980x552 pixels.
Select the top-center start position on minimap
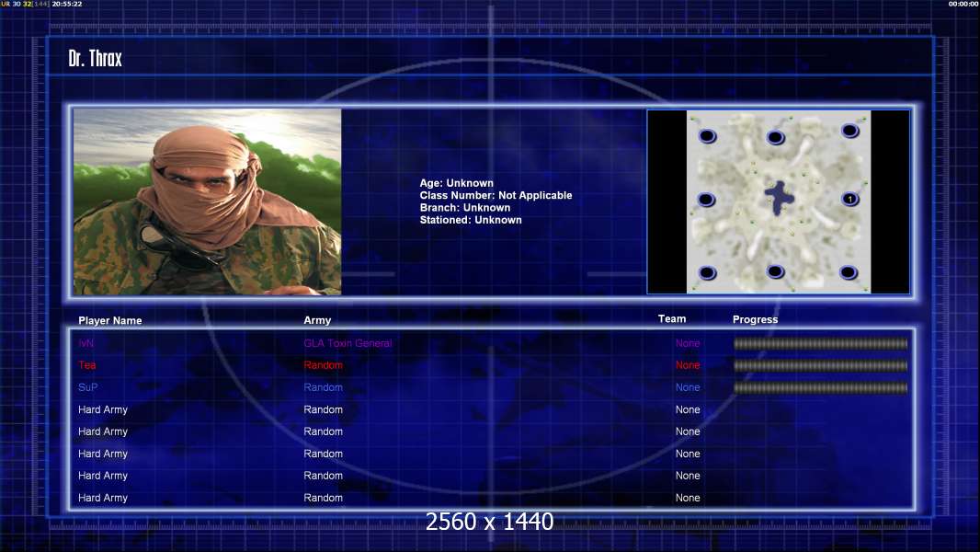pyautogui.click(x=775, y=138)
